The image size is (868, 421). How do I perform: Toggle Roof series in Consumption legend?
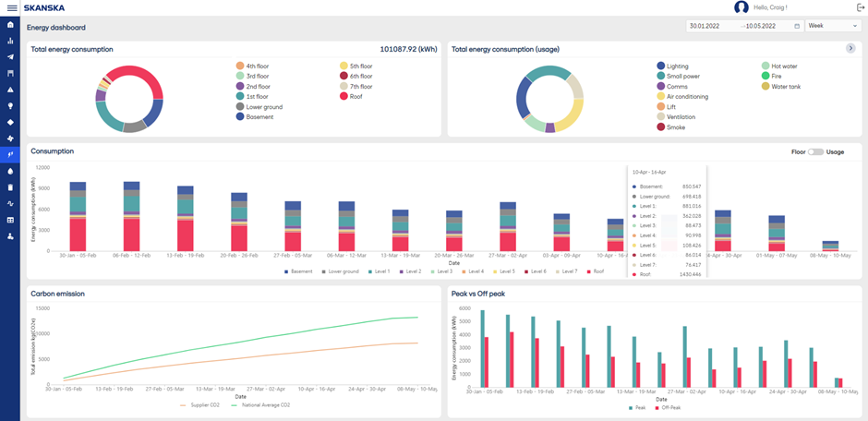point(595,271)
